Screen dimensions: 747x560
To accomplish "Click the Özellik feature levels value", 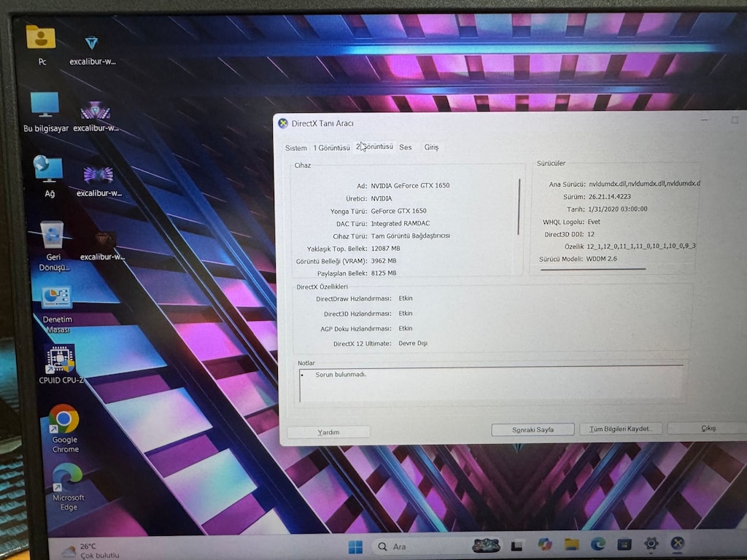I will 641,246.
